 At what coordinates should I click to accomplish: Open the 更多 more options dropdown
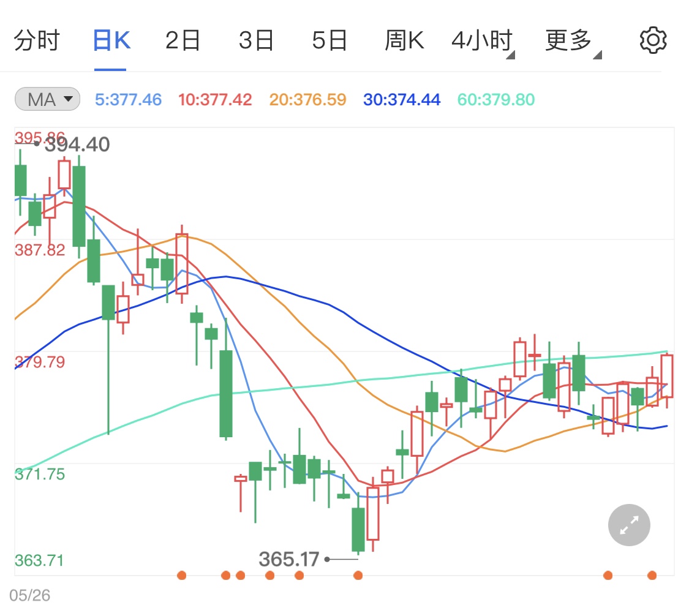pyautogui.click(x=570, y=39)
